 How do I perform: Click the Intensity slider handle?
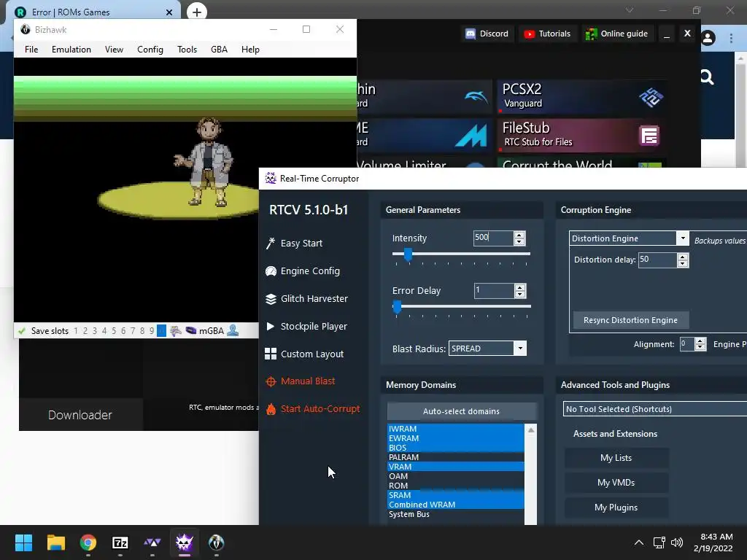tap(408, 254)
